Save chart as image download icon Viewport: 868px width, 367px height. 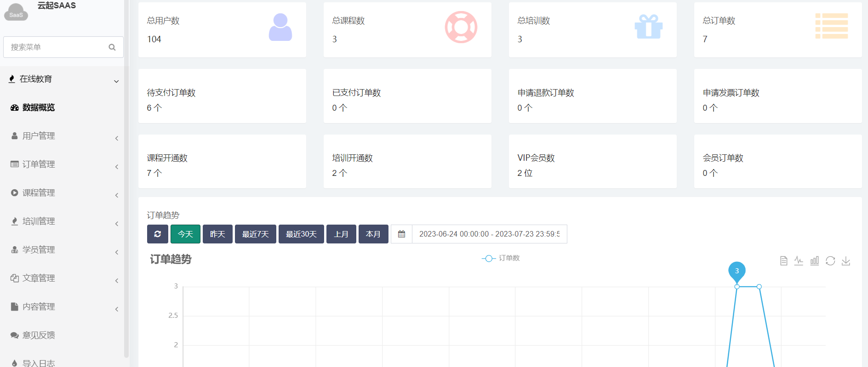coord(846,261)
